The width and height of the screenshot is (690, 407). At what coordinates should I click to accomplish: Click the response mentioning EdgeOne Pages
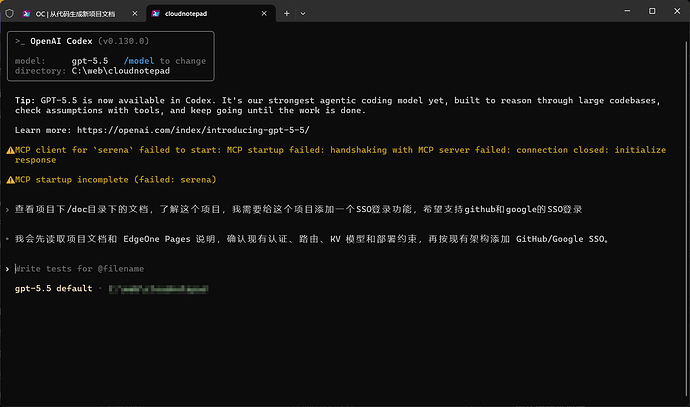point(311,239)
